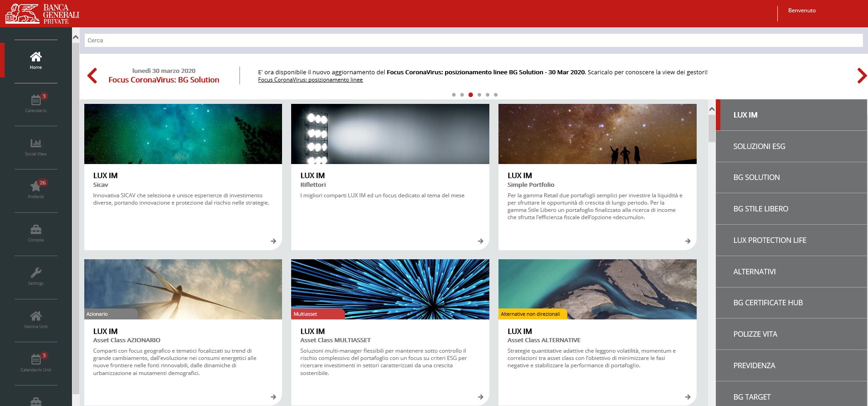Click the 'Simple Portfolio' subtitle text
The image size is (868, 406).
coord(531,185)
